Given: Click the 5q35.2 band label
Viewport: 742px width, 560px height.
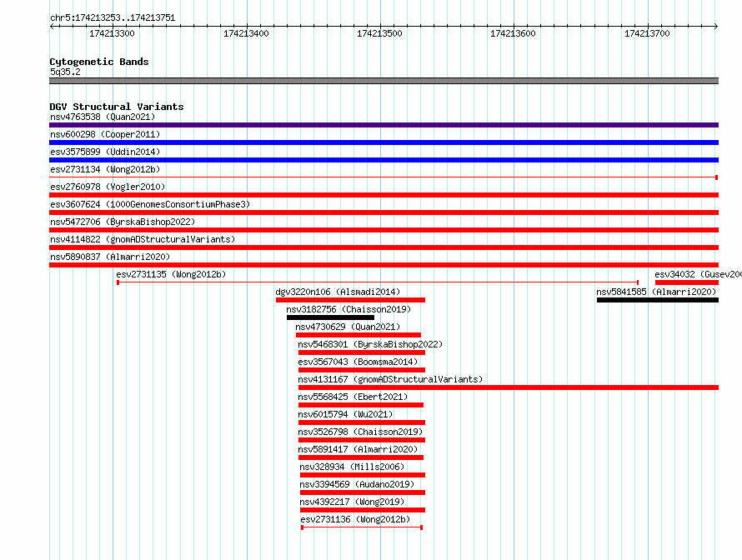Looking at the screenshot, I should (65, 72).
